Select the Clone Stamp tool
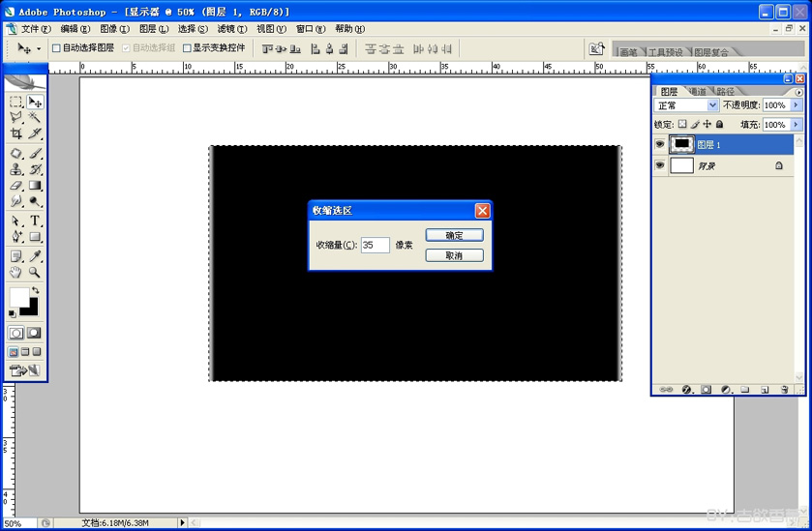 [16, 169]
